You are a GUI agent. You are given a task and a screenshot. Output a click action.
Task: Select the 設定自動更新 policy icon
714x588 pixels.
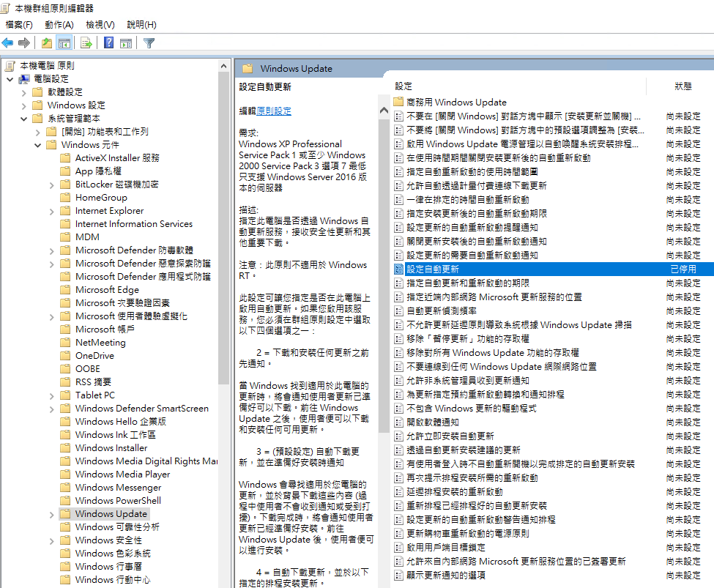tap(398, 269)
